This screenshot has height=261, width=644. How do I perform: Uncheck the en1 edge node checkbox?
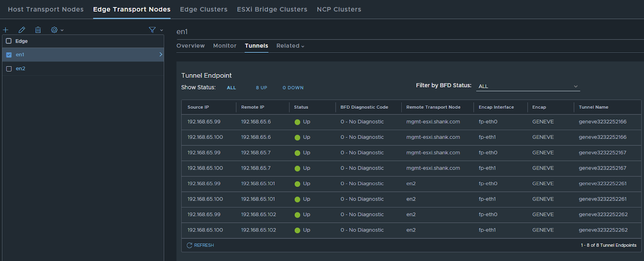tap(9, 55)
